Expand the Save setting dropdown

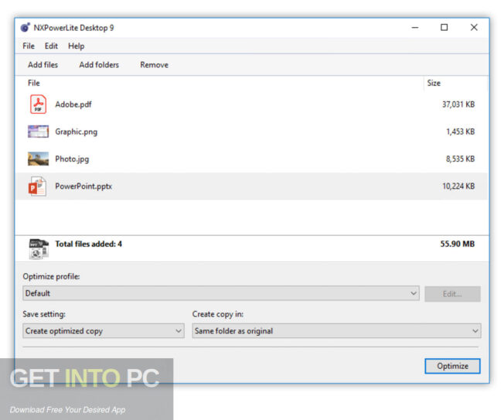click(104, 331)
